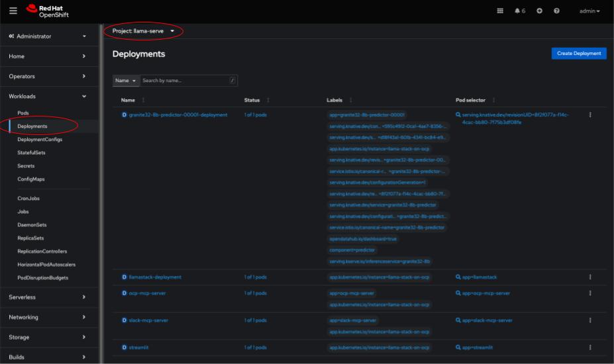Image resolution: width=614 pixels, height=364 pixels.
Task: Open kebab menu for llamastack-deployment
Action: pos(590,277)
